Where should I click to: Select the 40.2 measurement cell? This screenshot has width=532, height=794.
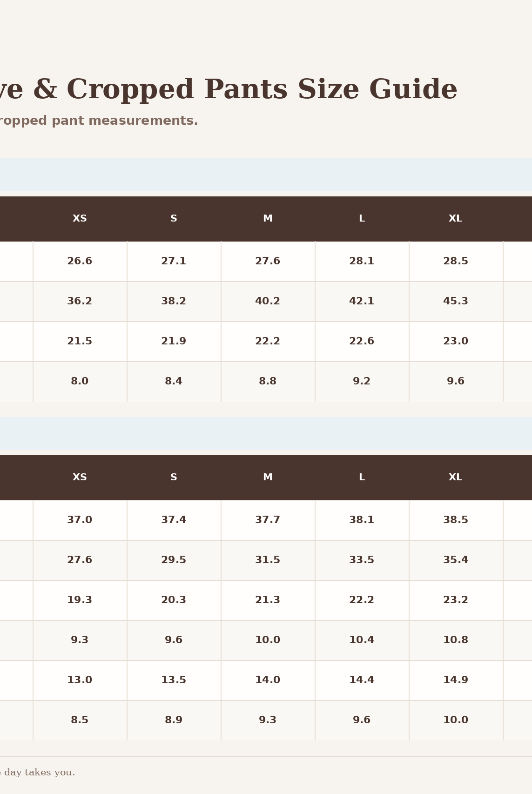[x=268, y=302]
